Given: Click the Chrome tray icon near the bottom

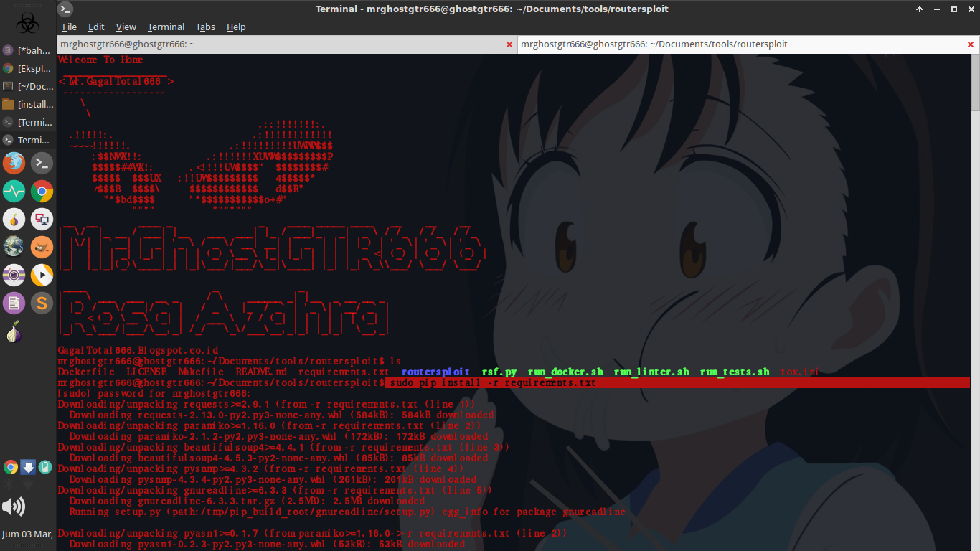Looking at the screenshot, I should tap(10, 468).
